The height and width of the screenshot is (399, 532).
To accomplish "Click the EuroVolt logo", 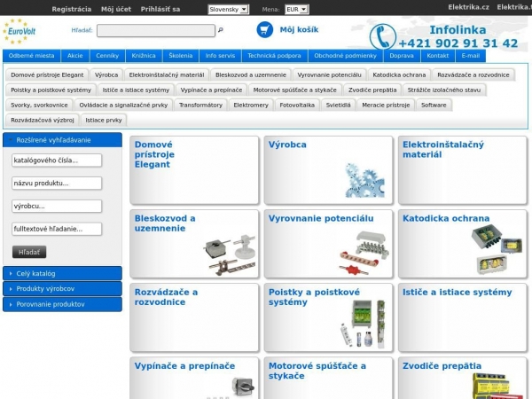I will pos(20,31).
